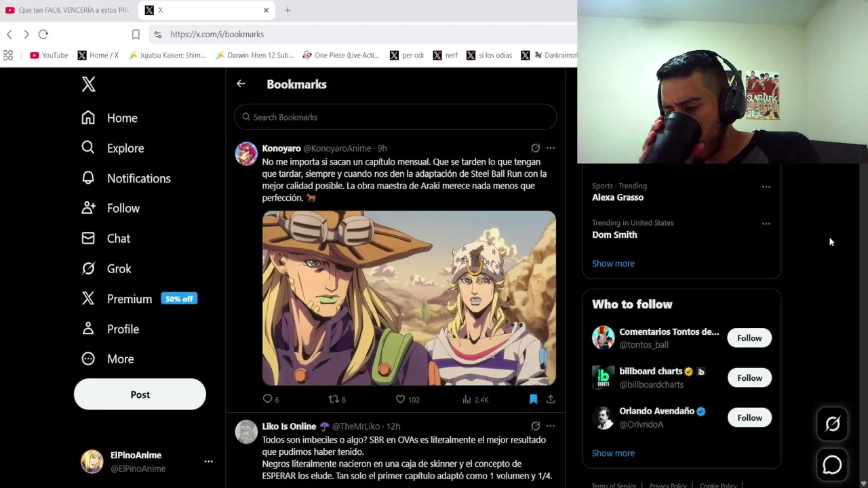Open Premium with 50% off badge
This screenshot has width=868, height=488.
[139, 299]
